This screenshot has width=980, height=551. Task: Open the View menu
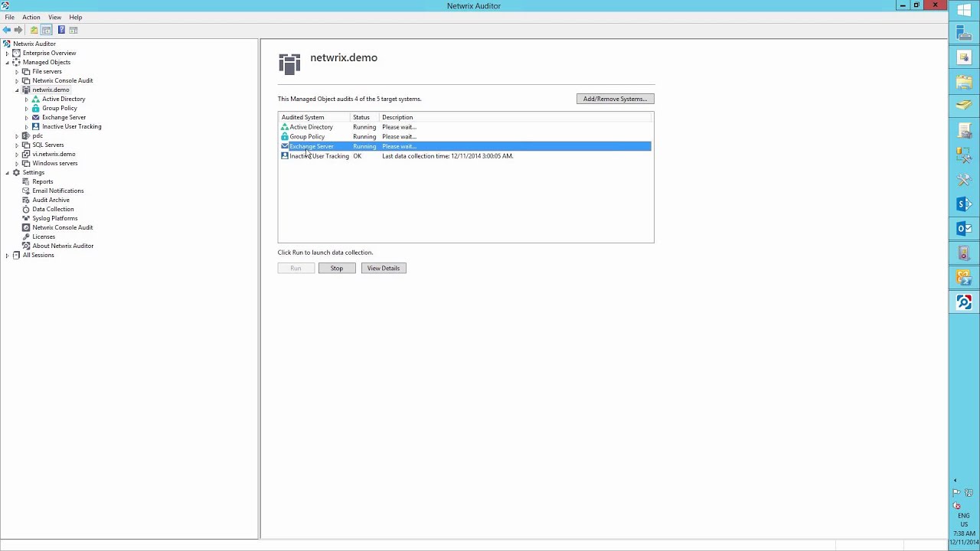(55, 17)
